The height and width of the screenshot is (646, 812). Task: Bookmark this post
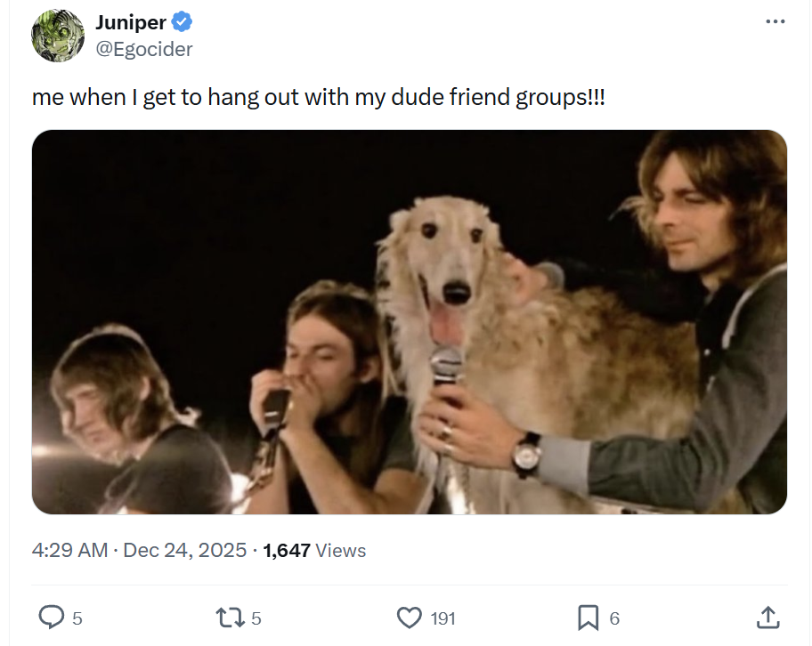click(x=588, y=618)
